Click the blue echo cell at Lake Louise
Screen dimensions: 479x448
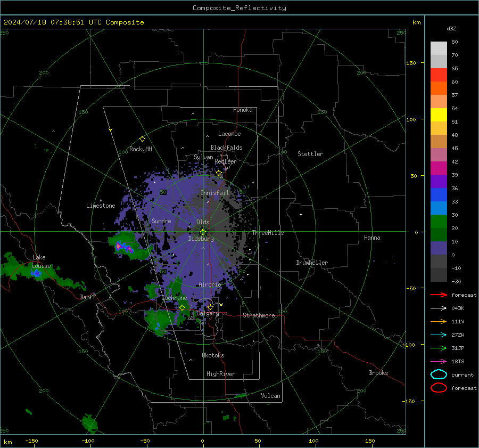(36, 273)
